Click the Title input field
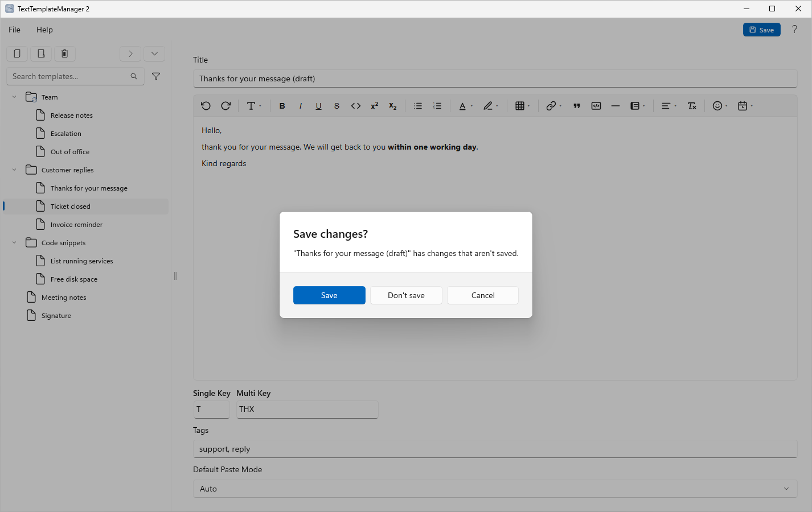812x512 pixels. 495,79
